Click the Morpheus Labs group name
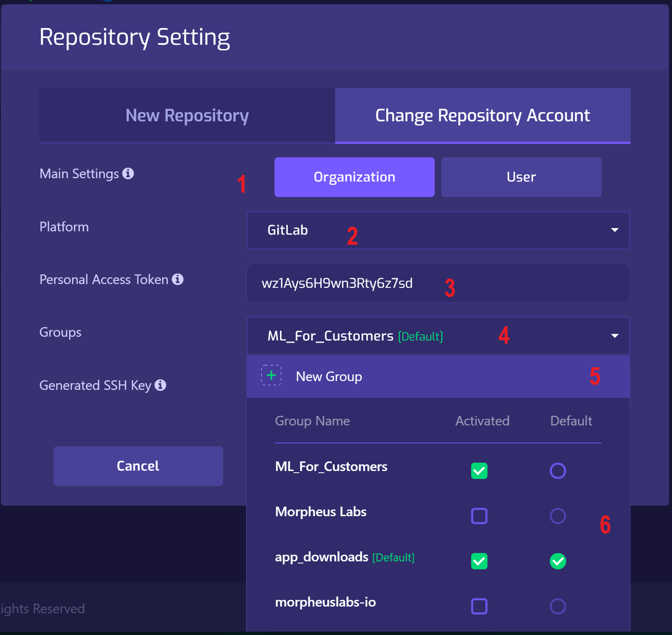 tap(321, 512)
